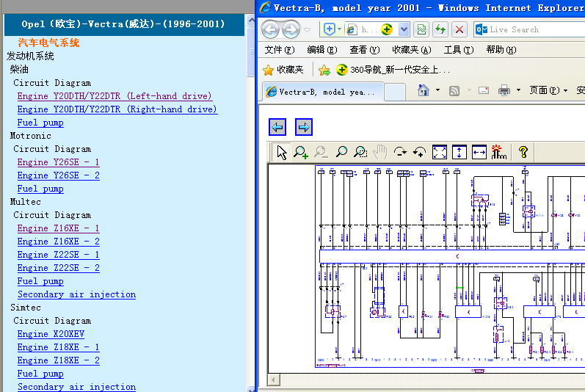
Task: Select the pointer arrow tool in diagram toolbar
Action: point(282,152)
